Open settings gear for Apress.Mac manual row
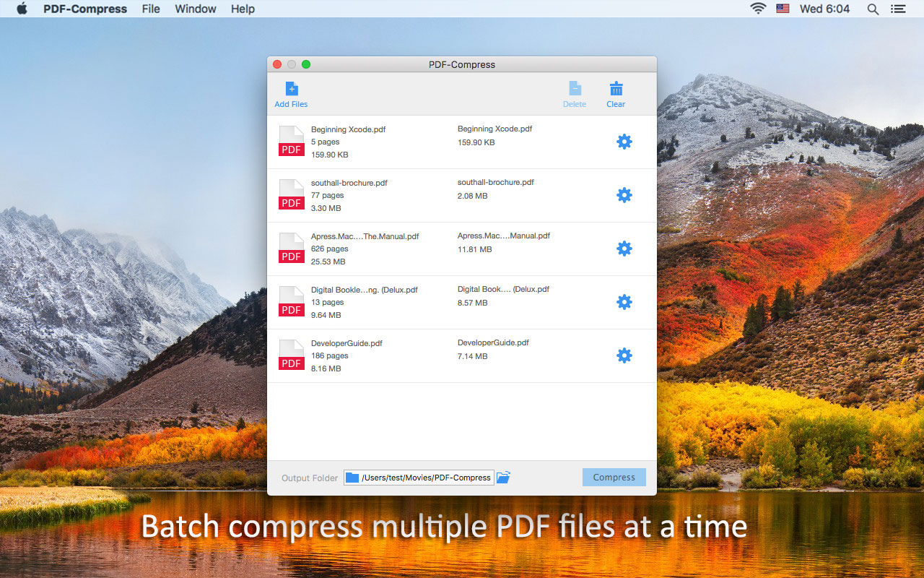Viewport: 924px width, 578px height. [624, 249]
